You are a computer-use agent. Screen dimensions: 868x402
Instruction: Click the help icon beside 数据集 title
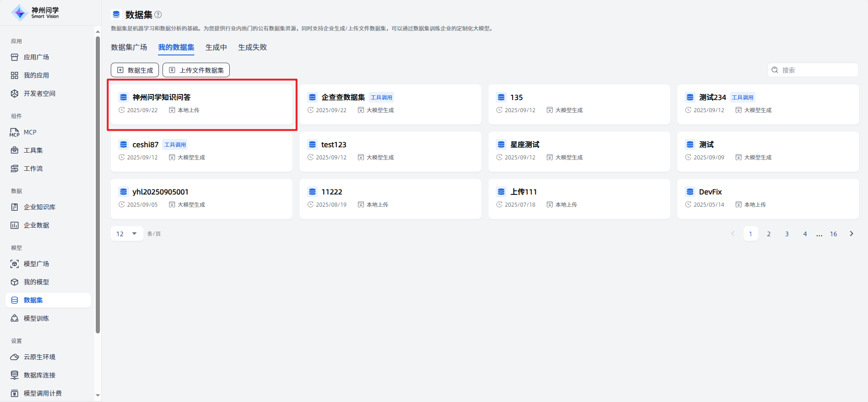[x=158, y=15]
